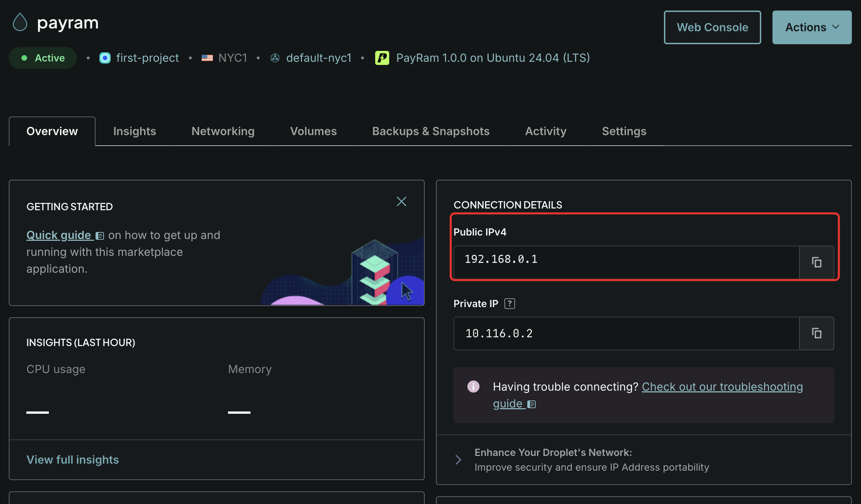Screen dimensions: 861x504
Task: Open the Settings tab
Action: coord(624,131)
